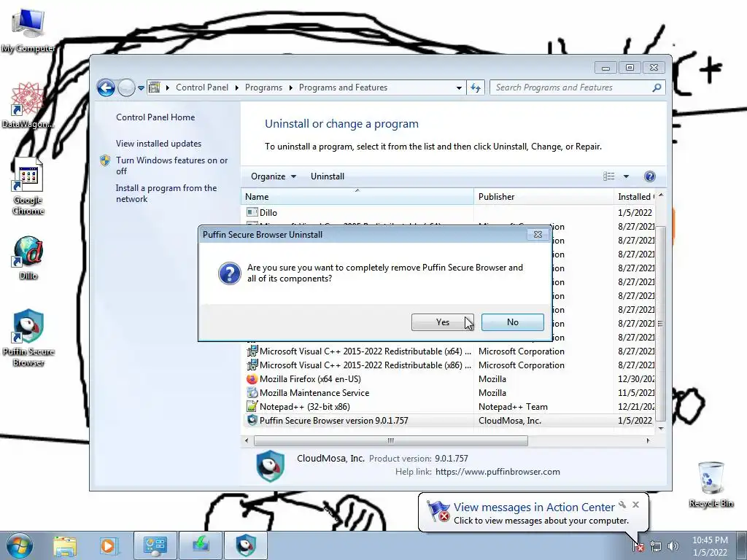Open the Windows Start menu

[x=19, y=545]
